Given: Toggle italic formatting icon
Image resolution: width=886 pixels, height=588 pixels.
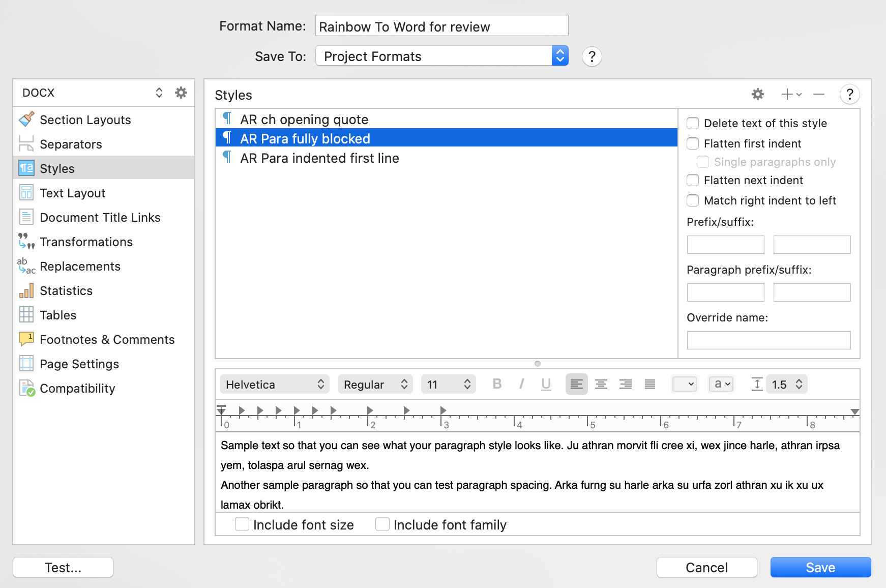Looking at the screenshot, I should 521,384.
